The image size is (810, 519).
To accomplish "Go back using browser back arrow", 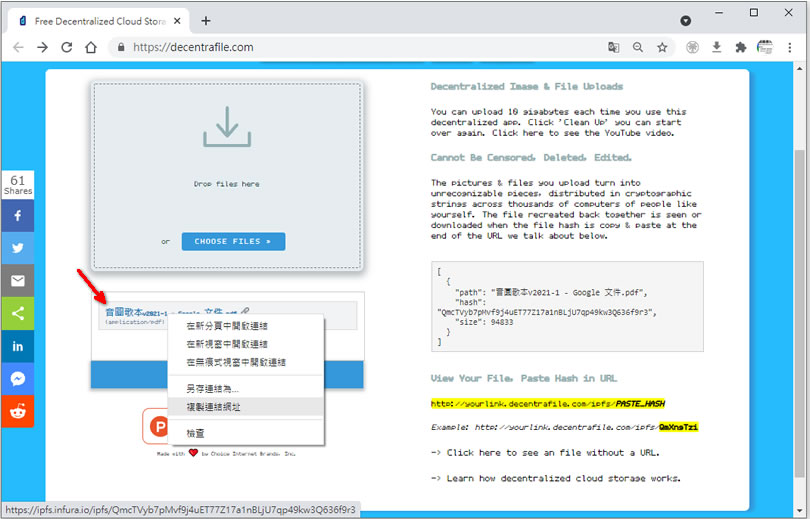I will pyautogui.click(x=18, y=48).
